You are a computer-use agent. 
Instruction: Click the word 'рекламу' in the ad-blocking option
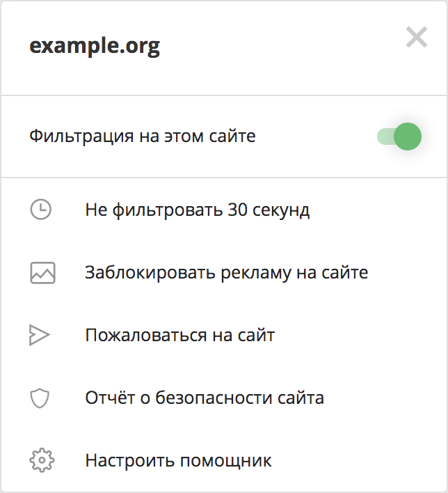(256, 273)
